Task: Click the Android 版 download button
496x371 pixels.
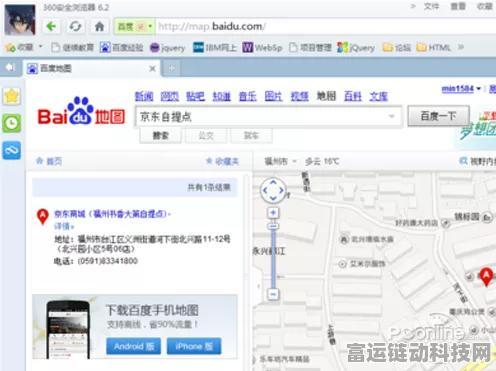Action: 134,346
